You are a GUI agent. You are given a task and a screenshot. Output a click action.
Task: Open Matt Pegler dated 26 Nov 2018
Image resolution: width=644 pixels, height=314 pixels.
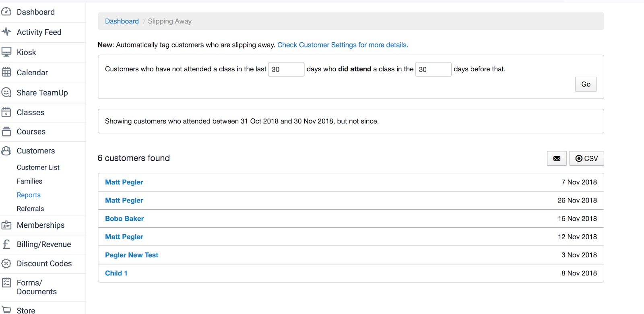[124, 200]
